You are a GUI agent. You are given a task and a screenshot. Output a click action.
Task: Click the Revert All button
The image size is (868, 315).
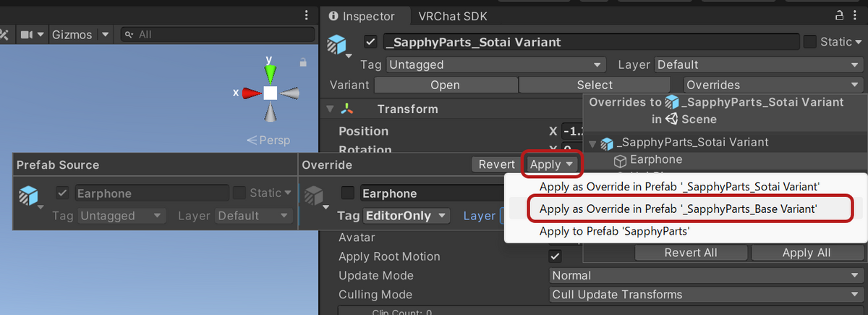(x=691, y=253)
